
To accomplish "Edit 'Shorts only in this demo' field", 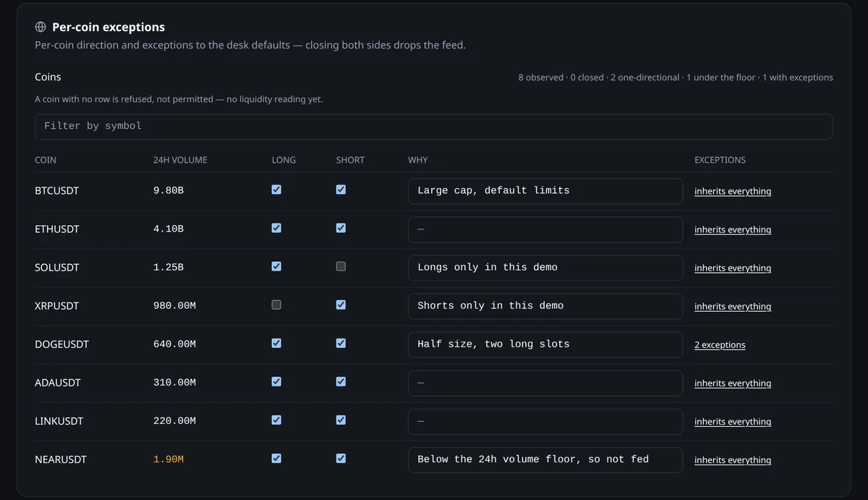I will coord(545,306).
